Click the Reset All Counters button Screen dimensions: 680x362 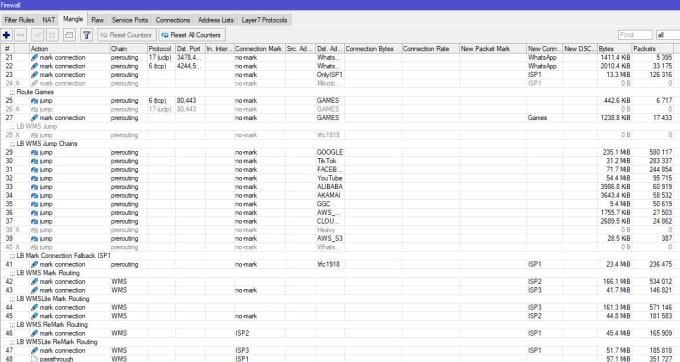192,35
